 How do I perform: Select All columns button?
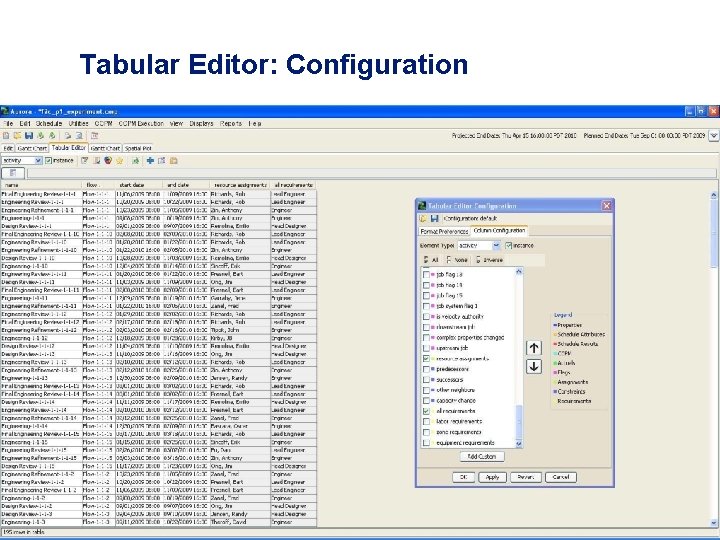[431, 260]
